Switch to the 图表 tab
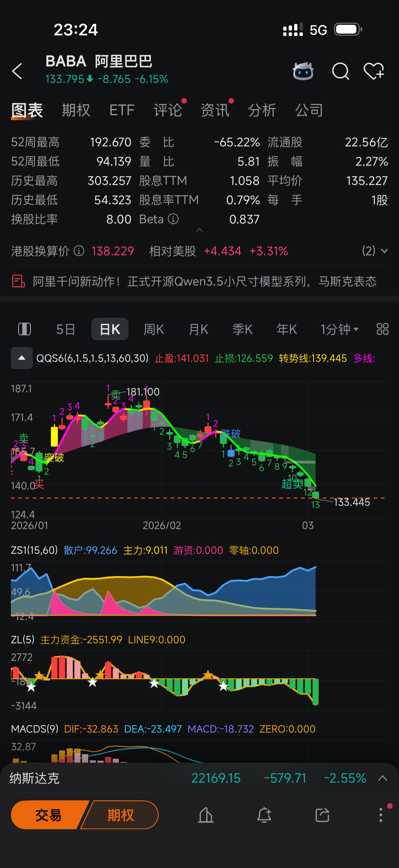The width and height of the screenshot is (399, 868). tap(27, 110)
